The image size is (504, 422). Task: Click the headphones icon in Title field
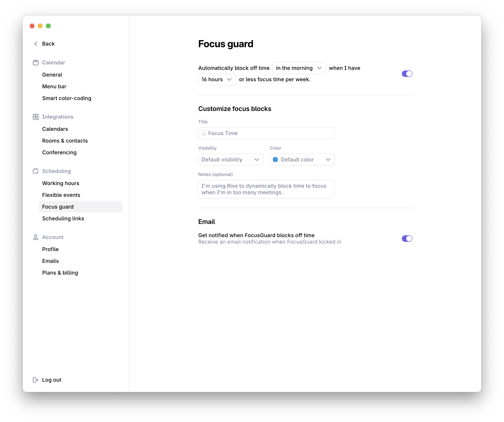pyautogui.click(x=204, y=133)
